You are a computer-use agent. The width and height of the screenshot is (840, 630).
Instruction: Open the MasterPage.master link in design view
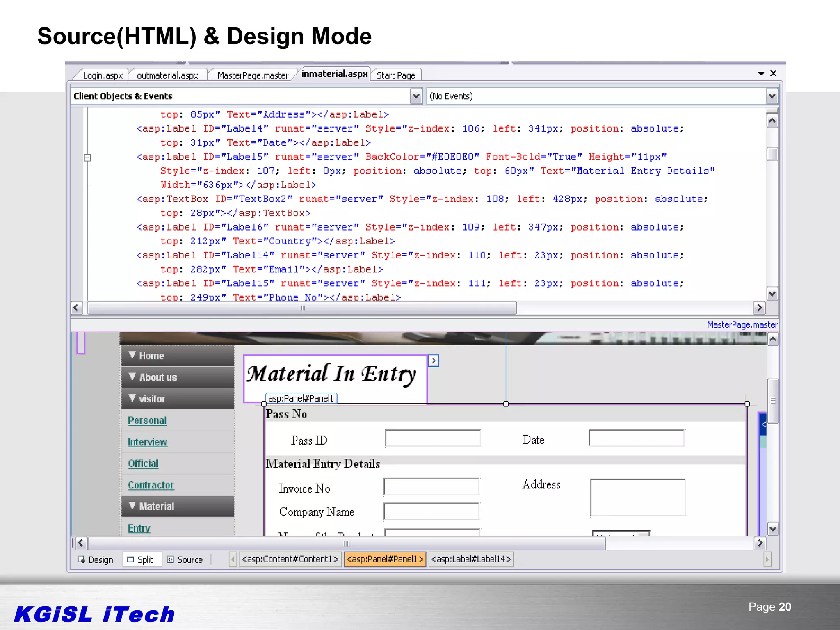click(x=742, y=325)
